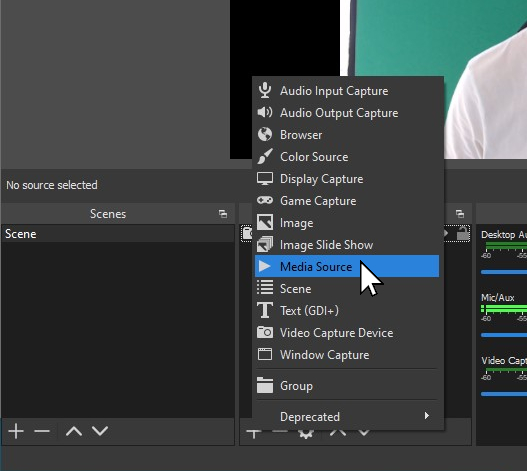Pick the Audio Output Capture speaker icon
Screen dimensions: 527x471
pos(265,112)
